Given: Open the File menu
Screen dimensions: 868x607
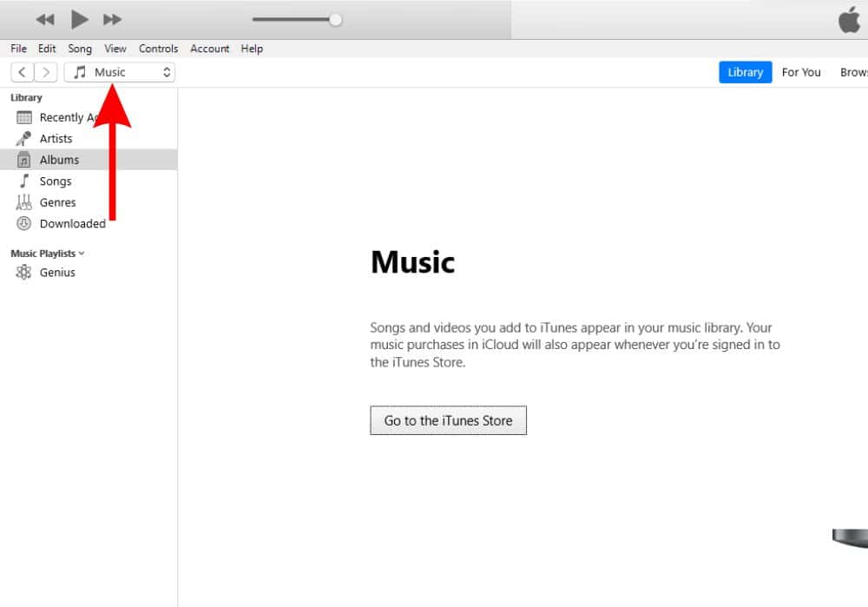Looking at the screenshot, I should click(x=19, y=49).
